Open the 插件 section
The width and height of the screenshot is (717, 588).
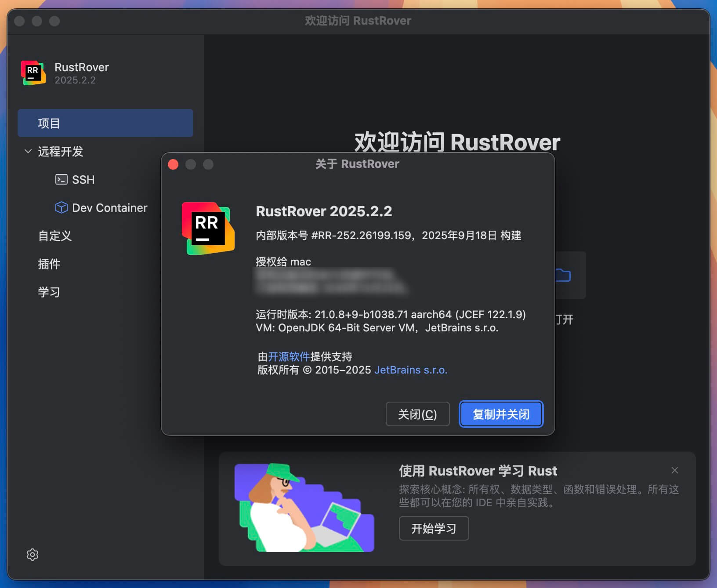(49, 264)
